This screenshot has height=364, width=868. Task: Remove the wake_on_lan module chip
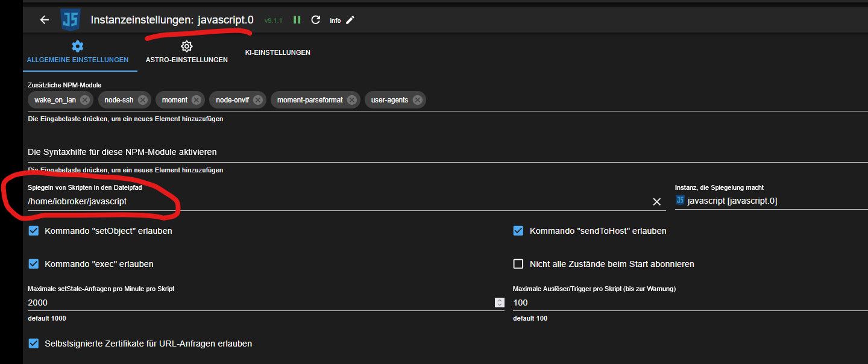pos(85,100)
